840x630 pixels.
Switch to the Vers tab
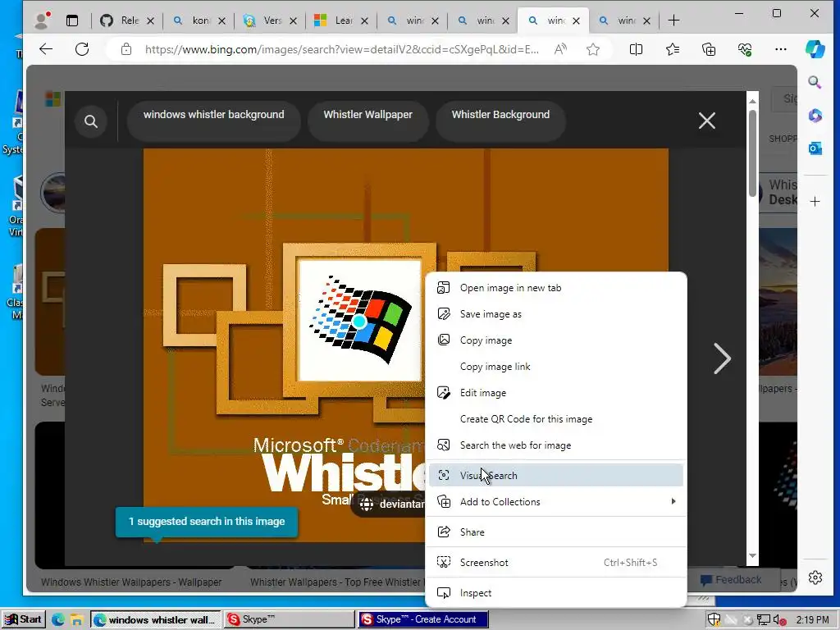(268, 21)
